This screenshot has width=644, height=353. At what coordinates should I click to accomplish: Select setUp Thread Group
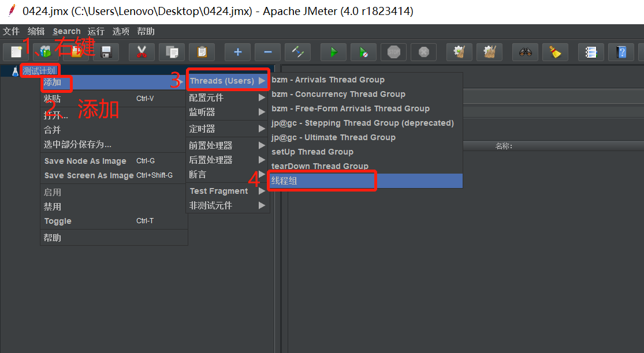(x=366, y=152)
